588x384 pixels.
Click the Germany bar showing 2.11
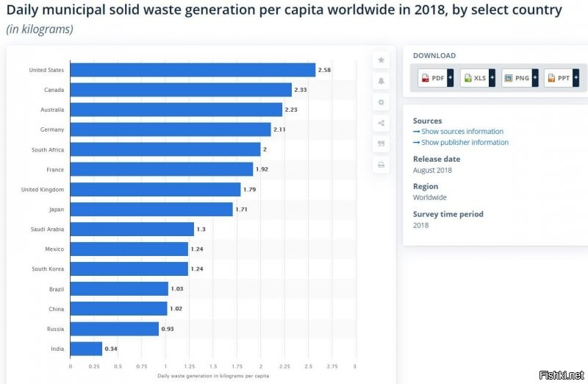point(171,129)
